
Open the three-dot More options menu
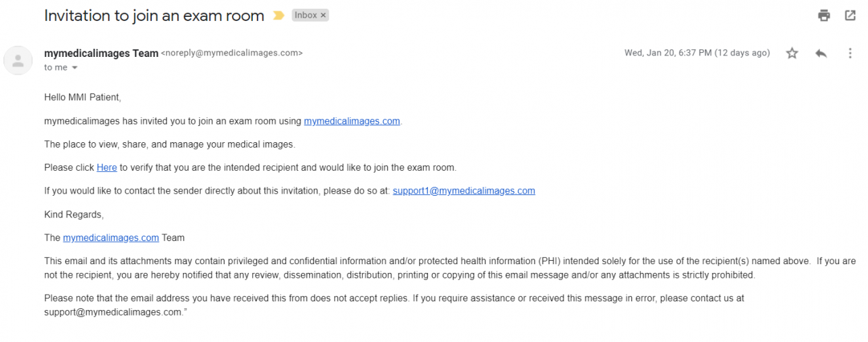pos(850,54)
